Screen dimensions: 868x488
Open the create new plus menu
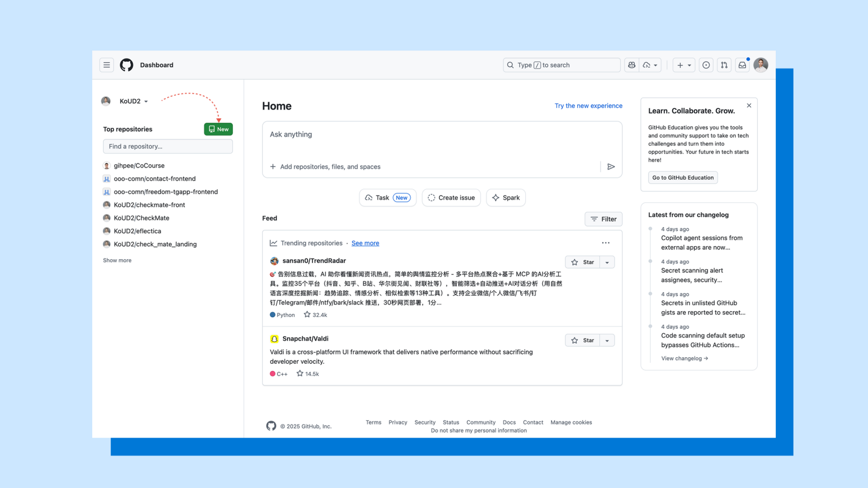[x=684, y=65]
